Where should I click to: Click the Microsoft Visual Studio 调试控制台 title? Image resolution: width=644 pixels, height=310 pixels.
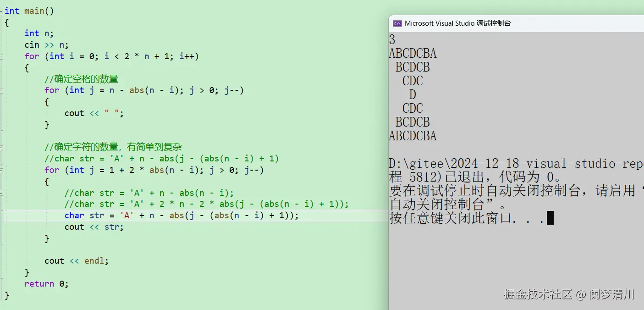(x=457, y=23)
